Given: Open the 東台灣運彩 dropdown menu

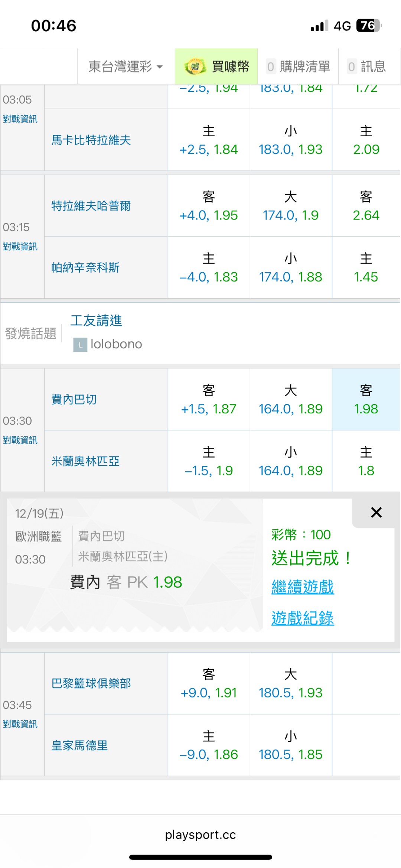Looking at the screenshot, I should click(125, 67).
